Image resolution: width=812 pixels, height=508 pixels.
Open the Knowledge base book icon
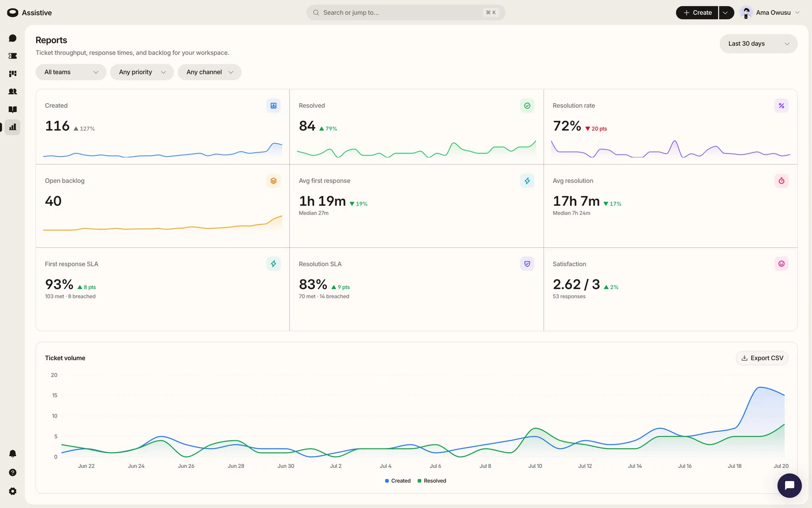click(x=13, y=109)
